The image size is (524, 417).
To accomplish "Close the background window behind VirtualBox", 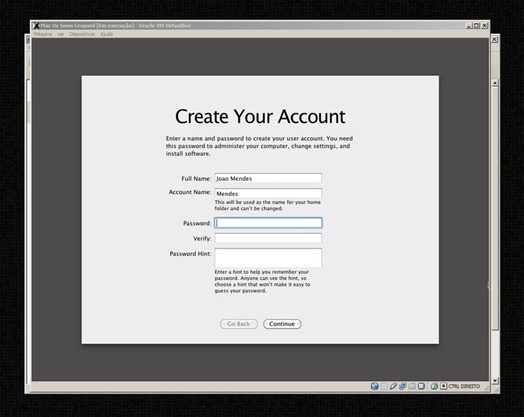I will coord(495,39).
